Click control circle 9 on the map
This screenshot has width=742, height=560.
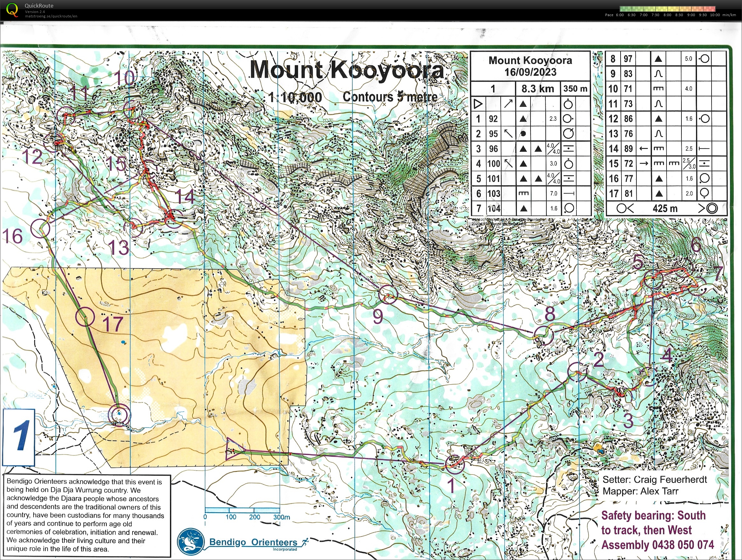pos(388,294)
